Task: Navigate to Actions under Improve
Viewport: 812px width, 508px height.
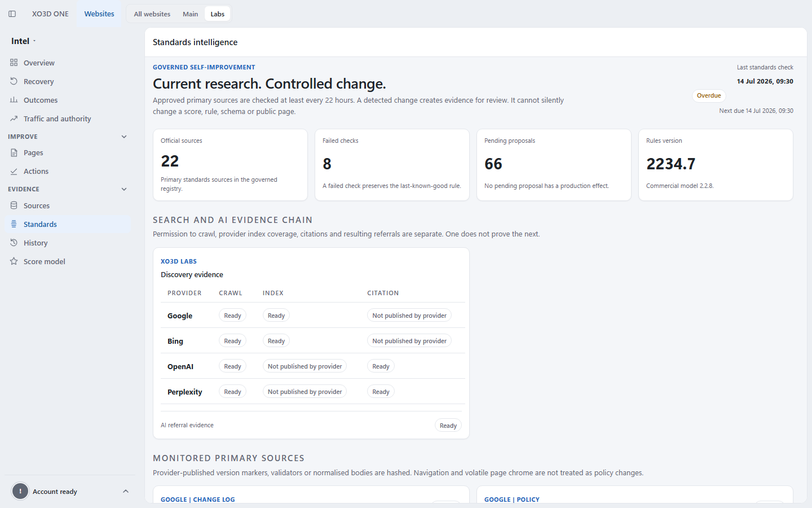Action: coord(68,171)
